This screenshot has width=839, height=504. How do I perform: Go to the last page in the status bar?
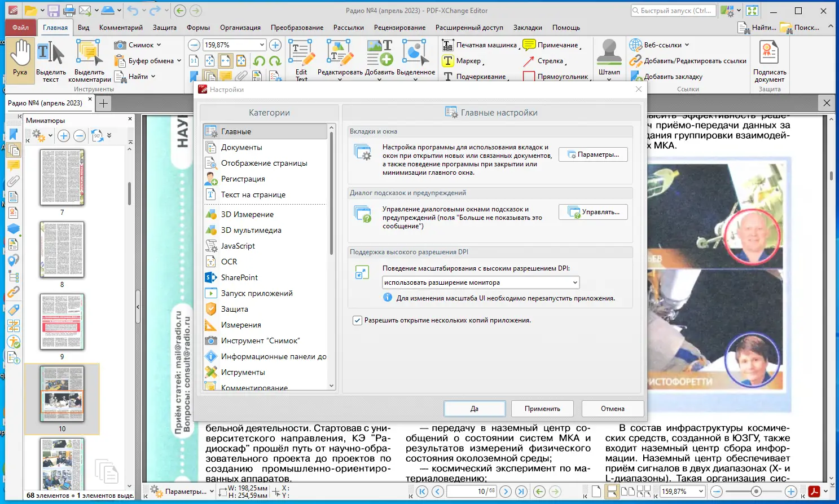pyautogui.click(x=521, y=492)
